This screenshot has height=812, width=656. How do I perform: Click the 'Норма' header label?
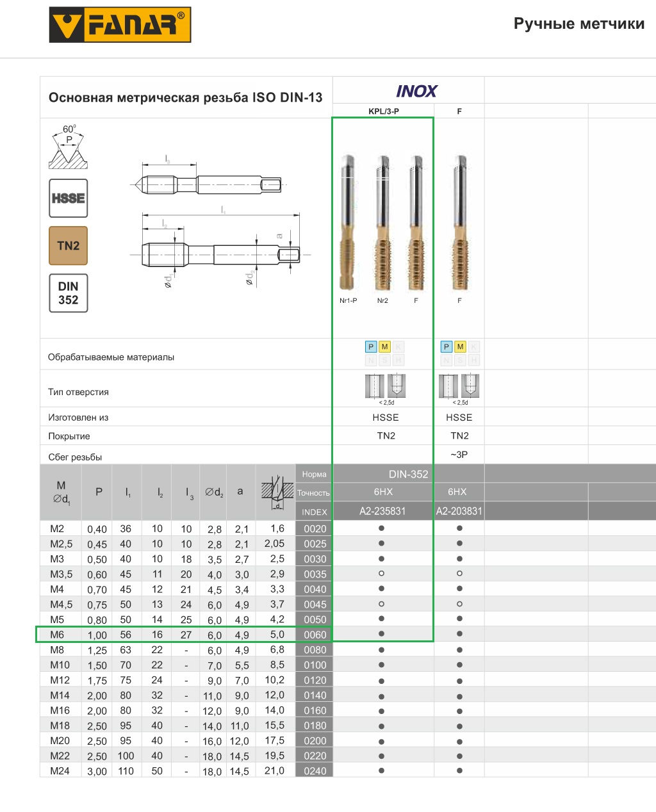314,475
